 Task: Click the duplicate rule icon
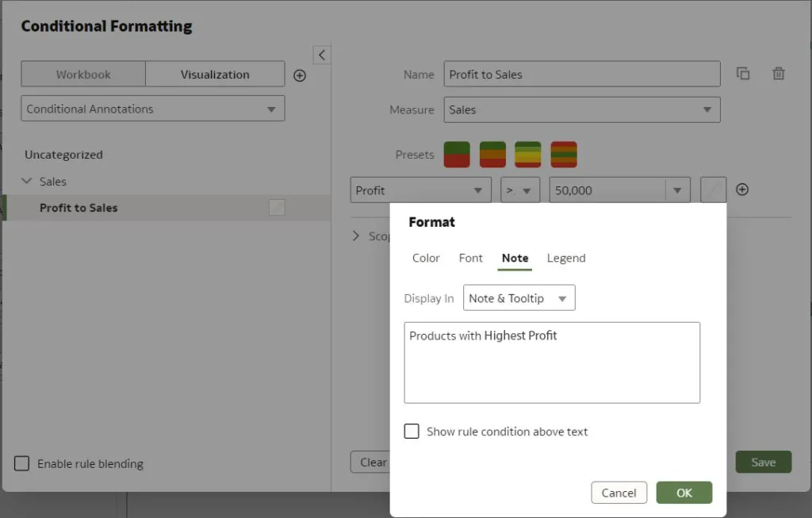743,74
